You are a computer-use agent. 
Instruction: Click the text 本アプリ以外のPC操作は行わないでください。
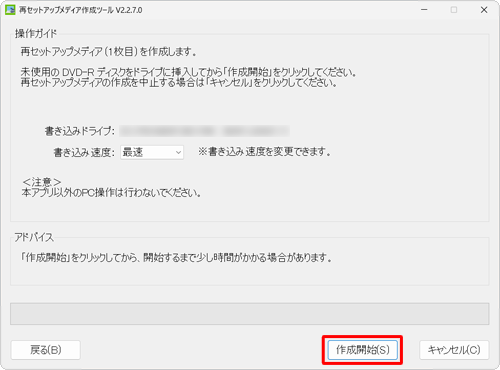pos(111,193)
